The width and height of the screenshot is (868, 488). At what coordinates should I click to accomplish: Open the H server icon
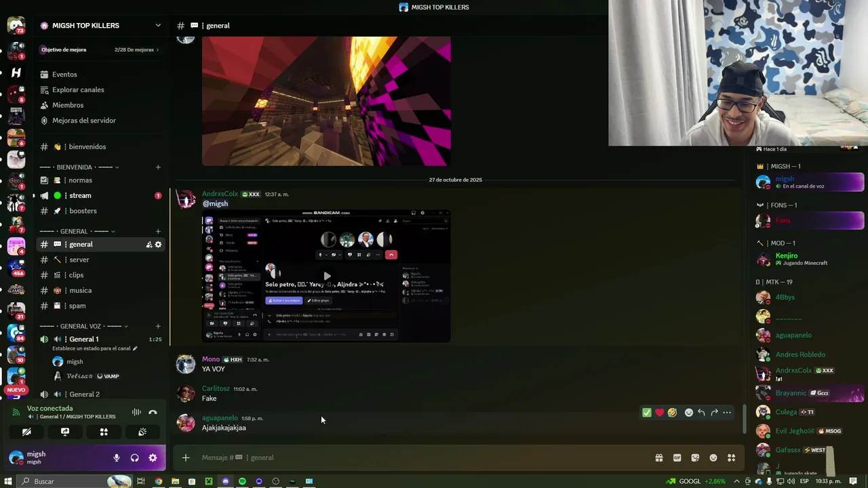pyautogui.click(x=16, y=73)
